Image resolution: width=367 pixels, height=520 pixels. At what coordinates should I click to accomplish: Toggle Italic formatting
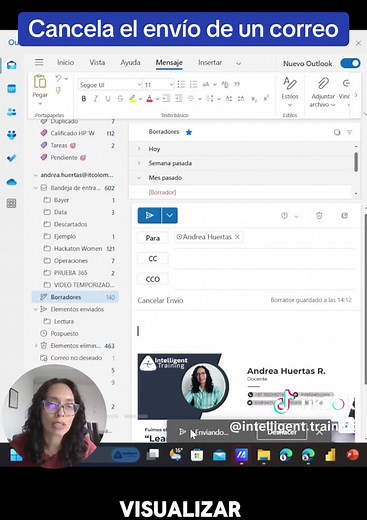[96, 99]
